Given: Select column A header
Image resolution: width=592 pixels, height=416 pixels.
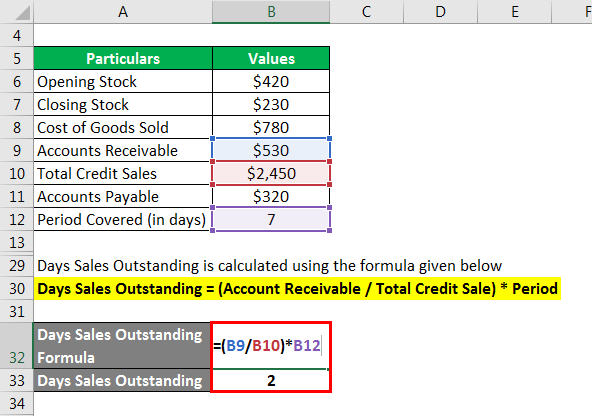Looking at the screenshot, I should [x=123, y=12].
